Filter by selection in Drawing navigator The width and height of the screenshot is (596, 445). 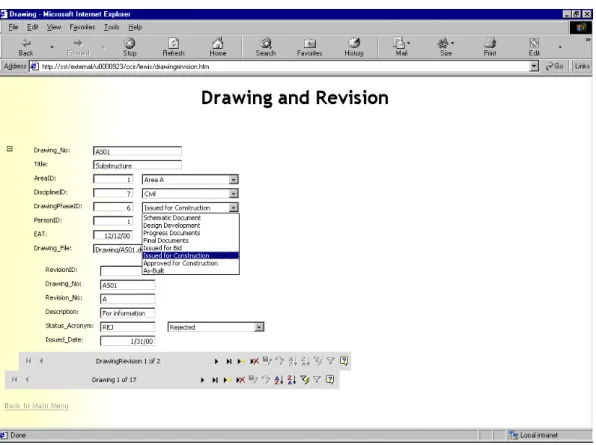[304, 380]
